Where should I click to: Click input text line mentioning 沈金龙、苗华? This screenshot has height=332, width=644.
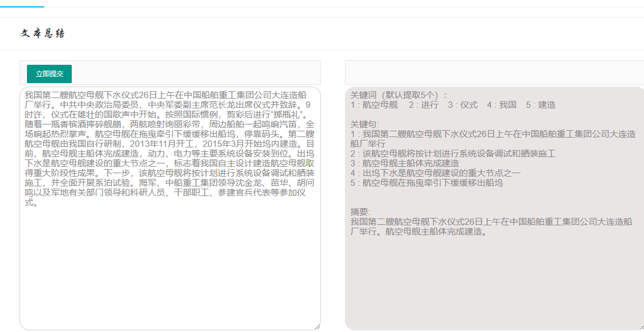point(170,184)
